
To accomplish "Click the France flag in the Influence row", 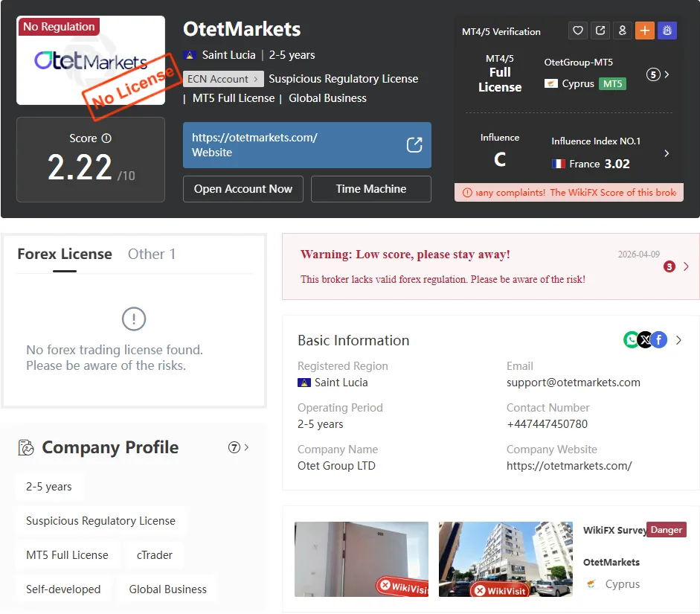I will pos(558,164).
